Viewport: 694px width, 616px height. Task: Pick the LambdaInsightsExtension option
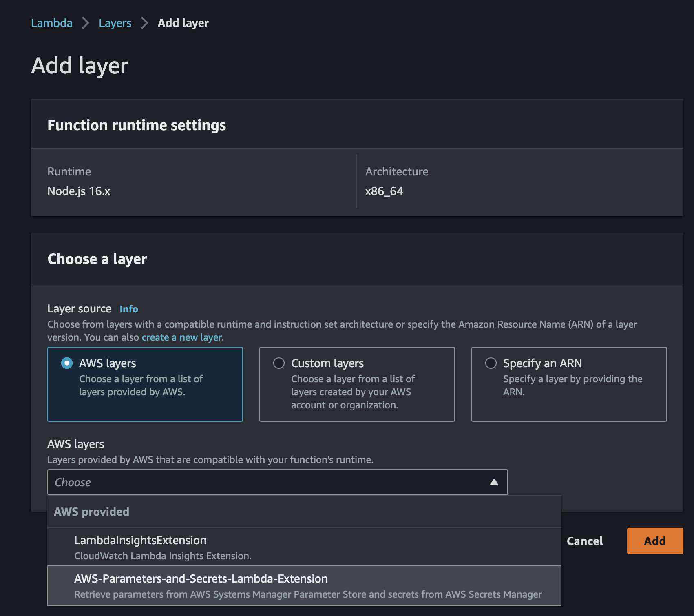tap(304, 547)
